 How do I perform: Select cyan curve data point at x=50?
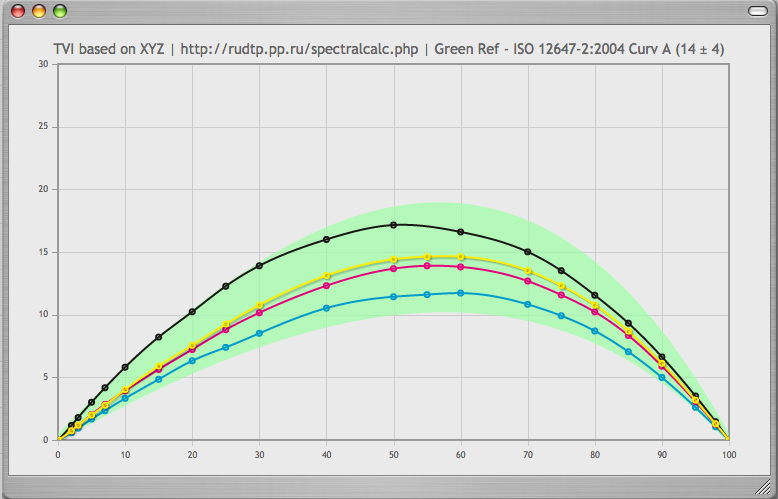click(393, 297)
